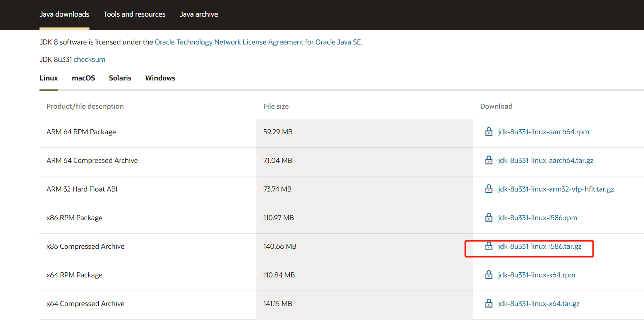This screenshot has height=325, width=644.
Task: Click lock icon for jdk-8u331-linux-x64.rpm
Action: point(489,275)
